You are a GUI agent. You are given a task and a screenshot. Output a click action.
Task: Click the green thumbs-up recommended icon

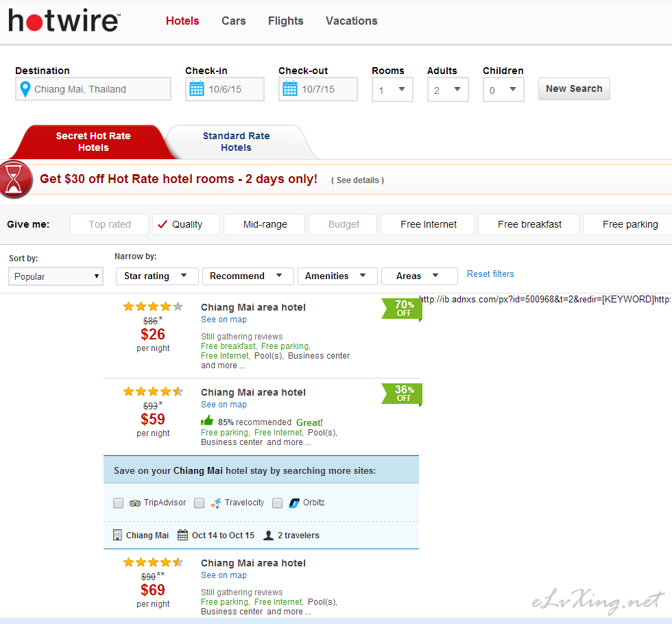click(x=207, y=420)
